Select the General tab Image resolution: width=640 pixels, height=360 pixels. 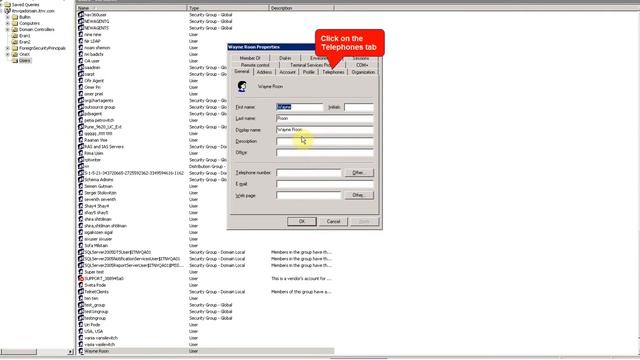point(242,71)
